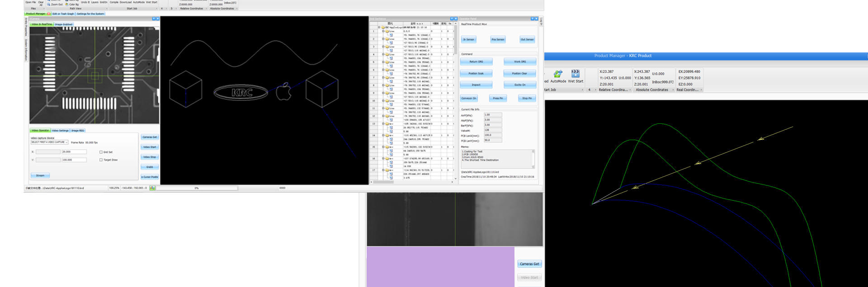Click the Y value field showing 100.000
The image size is (868, 287).
(74, 160)
